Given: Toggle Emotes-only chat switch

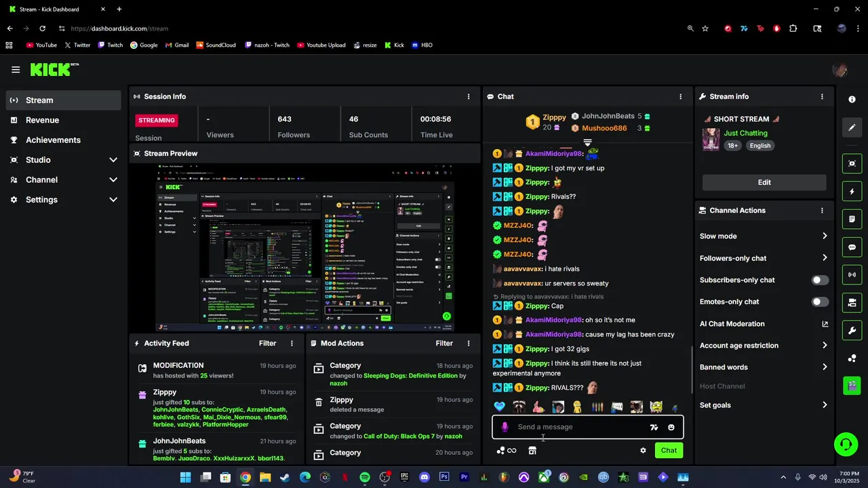Looking at the screenshot, I should click(821, 302).
